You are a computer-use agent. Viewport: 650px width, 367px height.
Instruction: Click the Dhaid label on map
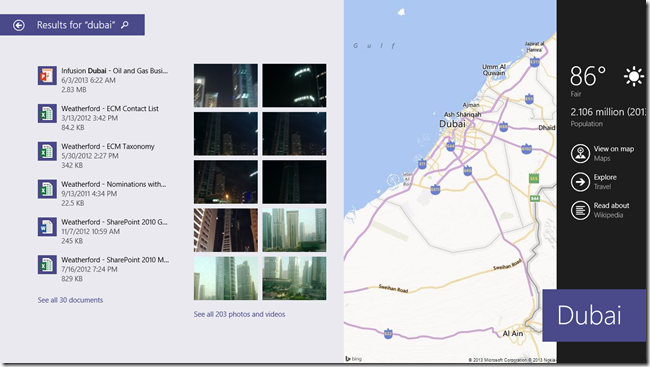(x=546, y=128)
